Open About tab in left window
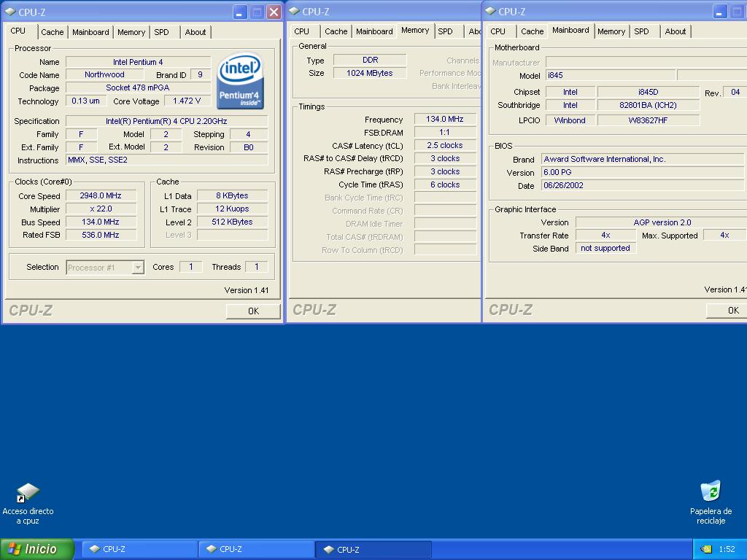The height and width of the screenshot is (560, 747). pyautogui.click(x=196, y=32)
